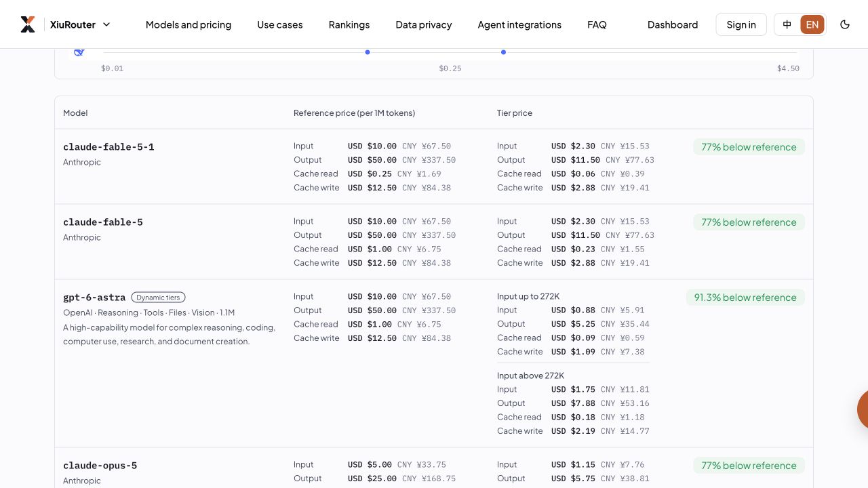Navigate to Data privacy
The height and width of the screenshot is (488, 868).
pos(424,24)
